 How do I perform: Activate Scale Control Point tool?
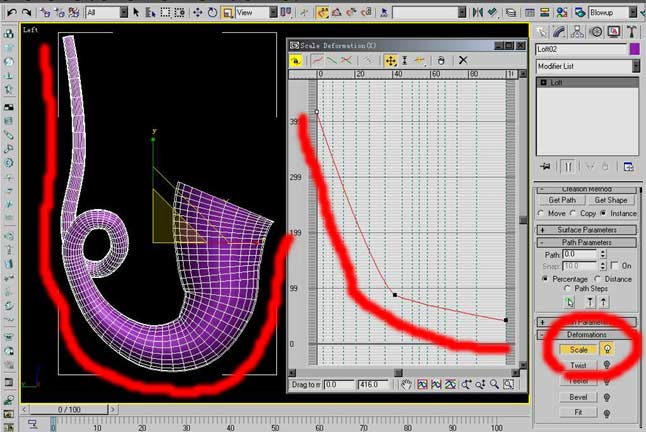(x=405, y=61)
